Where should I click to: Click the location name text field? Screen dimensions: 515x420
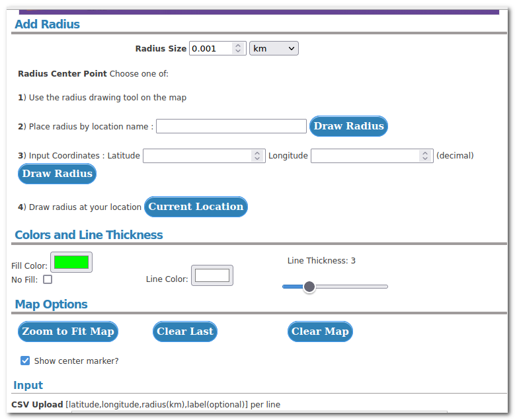231,126
